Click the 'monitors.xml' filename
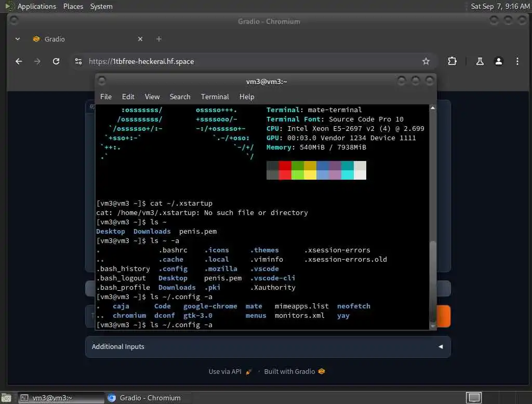532x404 pixels. point(299,316)
